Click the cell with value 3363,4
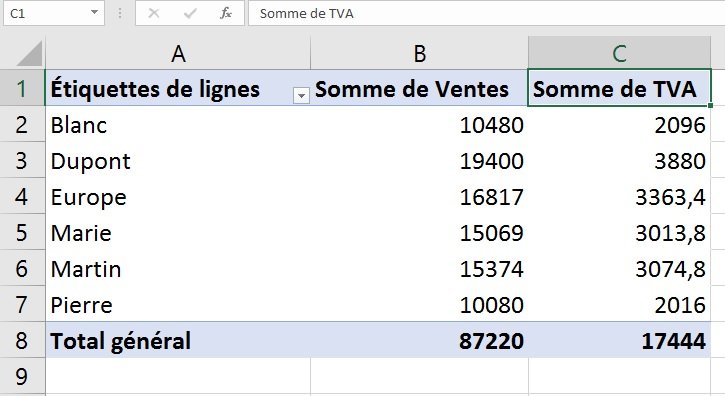This screenshot has width=725, height=396. [x=619, y=197]
